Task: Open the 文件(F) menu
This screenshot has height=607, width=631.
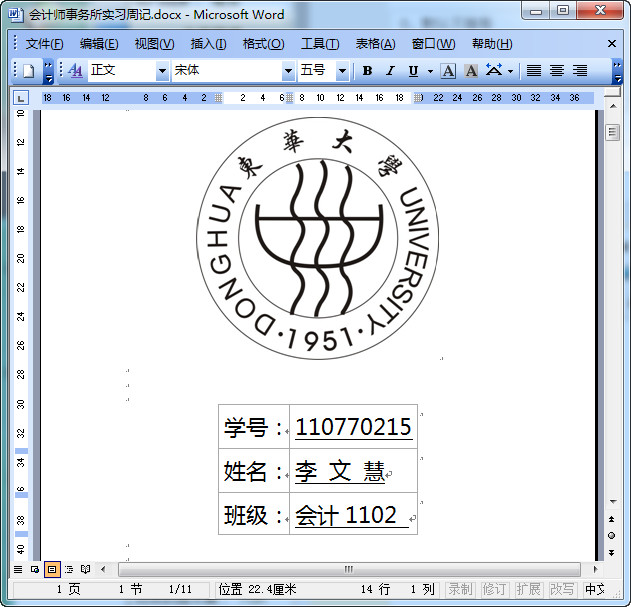Action: tap(44, 44)
